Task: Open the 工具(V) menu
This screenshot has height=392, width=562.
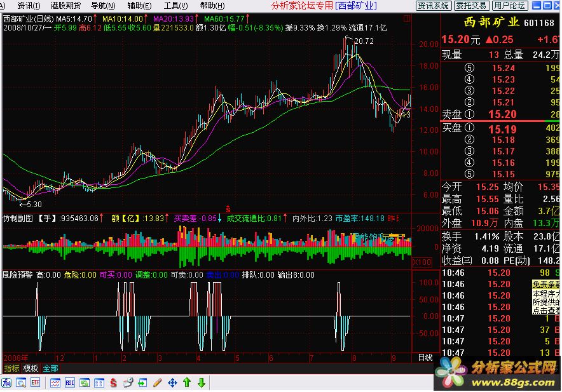Action: 175,6
